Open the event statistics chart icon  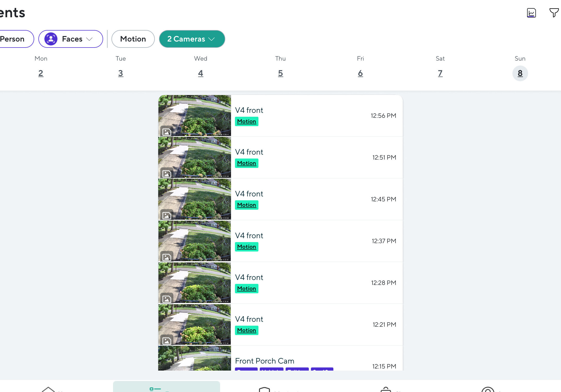point(531,13)
